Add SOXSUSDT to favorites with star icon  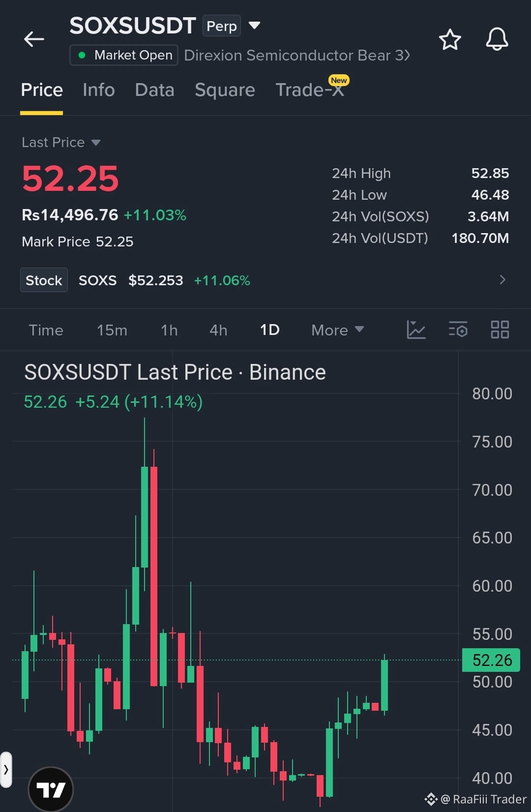(450, 39)
